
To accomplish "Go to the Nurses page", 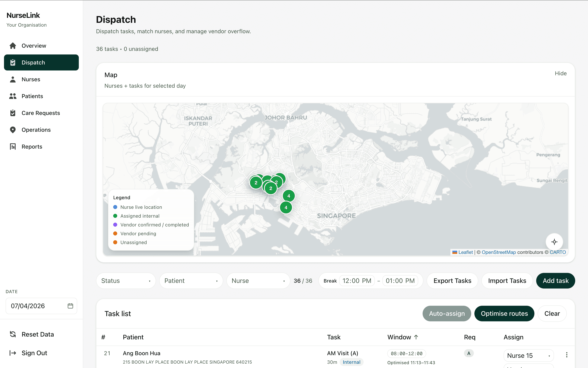I will coord(41,79).
